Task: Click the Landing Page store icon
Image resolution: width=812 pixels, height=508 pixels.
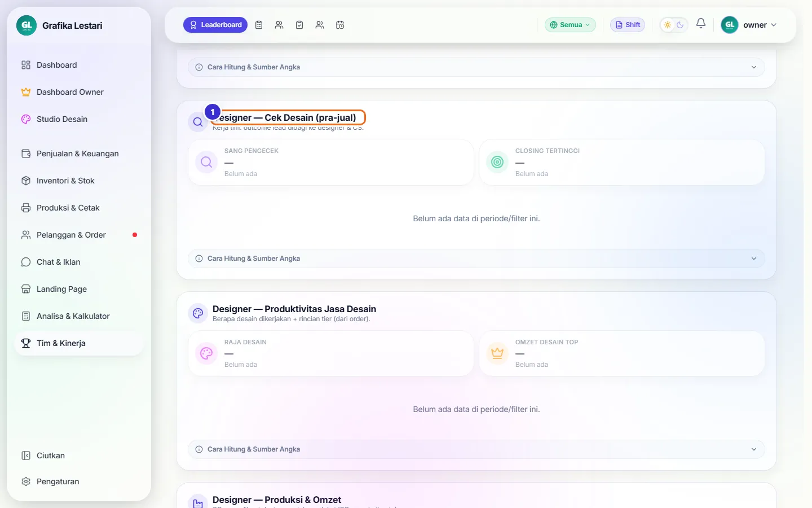Action: (x=26, y=289)
